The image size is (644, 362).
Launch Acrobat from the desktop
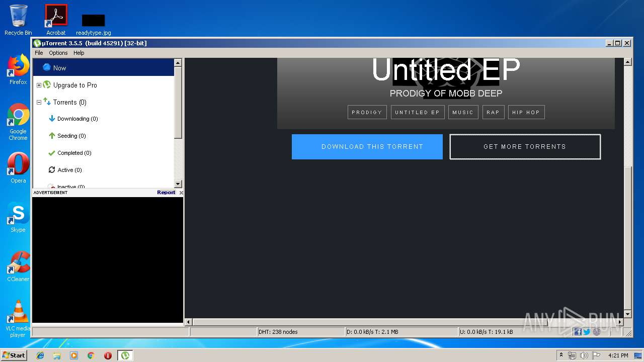coord(56,20)
